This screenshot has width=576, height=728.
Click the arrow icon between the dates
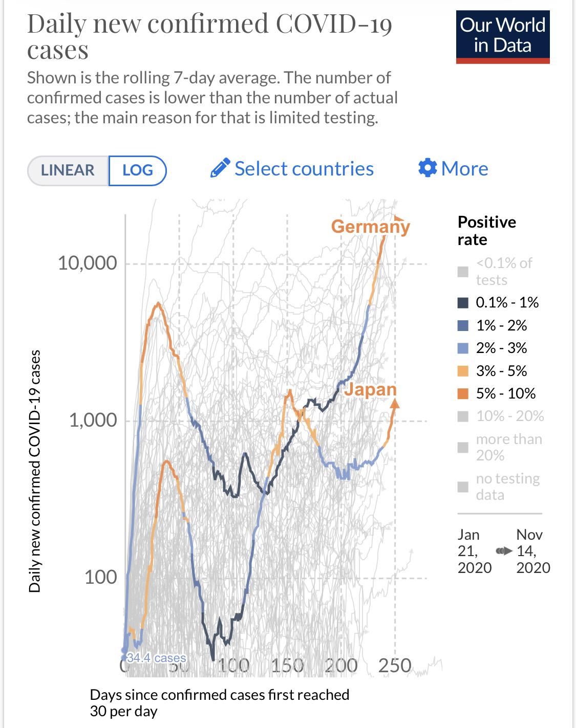click(504, 551)
